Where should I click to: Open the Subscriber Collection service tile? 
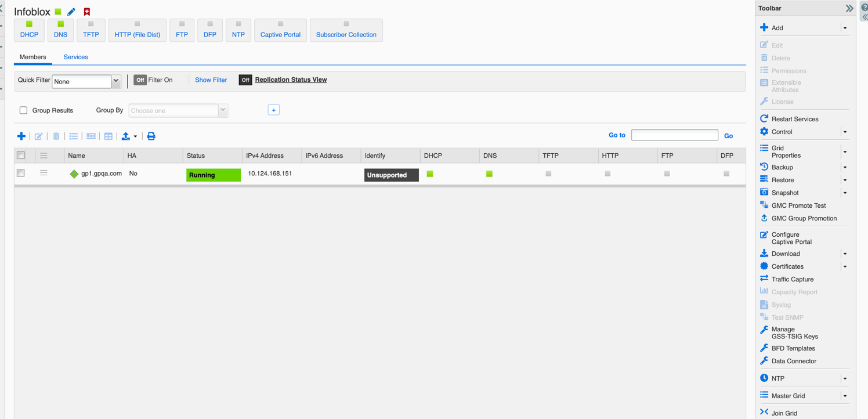(x=346, y=30)
